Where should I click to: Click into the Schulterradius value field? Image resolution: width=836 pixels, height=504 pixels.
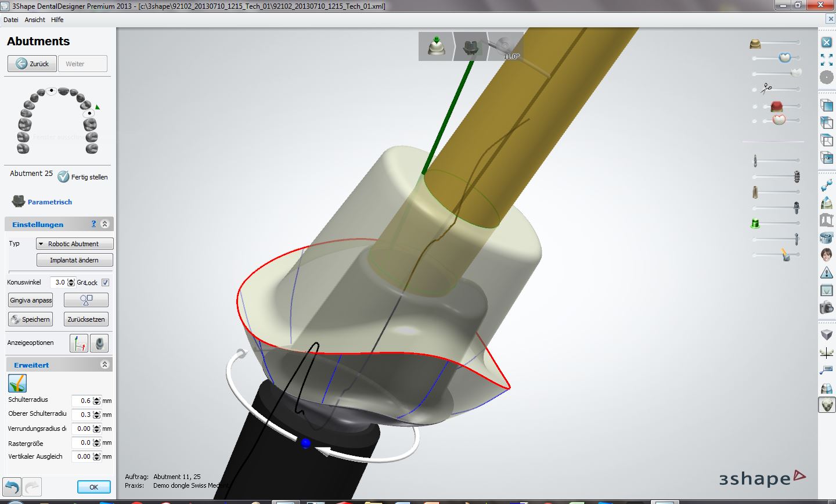[x=82, y=401]
